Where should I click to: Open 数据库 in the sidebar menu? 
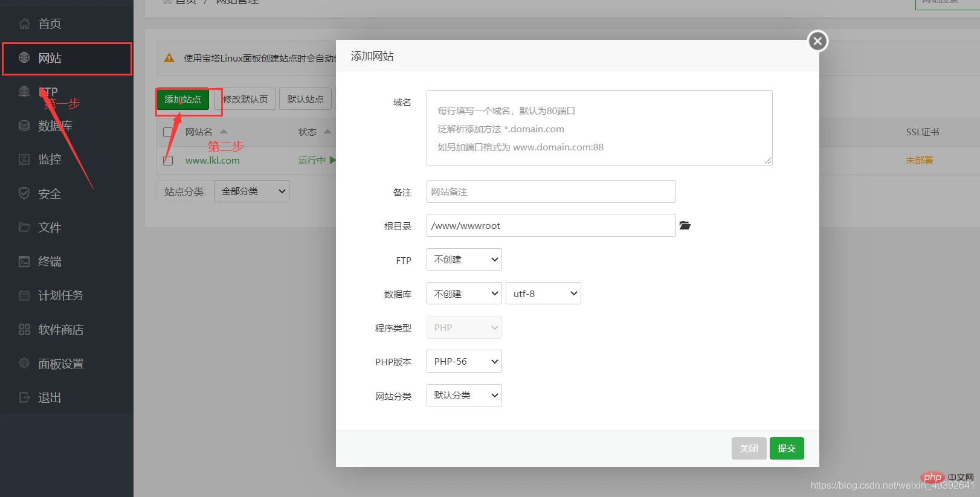55,126
